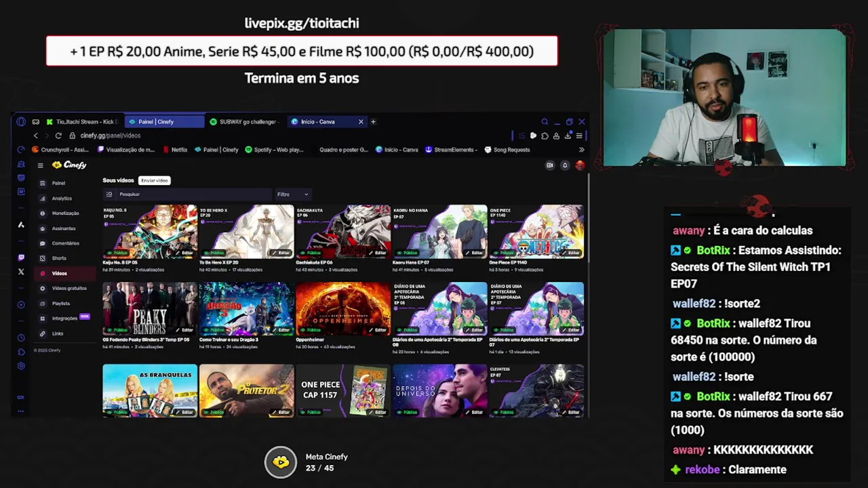The height and width of the screenshot is (488, 868).
Task: Open the Twitch icon in browser sidebar
Action: pos(21,258)
